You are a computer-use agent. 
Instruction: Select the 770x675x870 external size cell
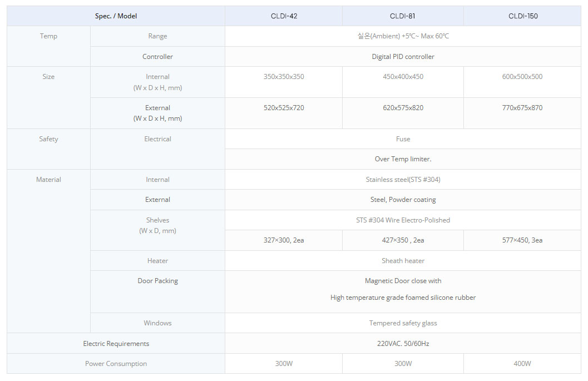522,113
